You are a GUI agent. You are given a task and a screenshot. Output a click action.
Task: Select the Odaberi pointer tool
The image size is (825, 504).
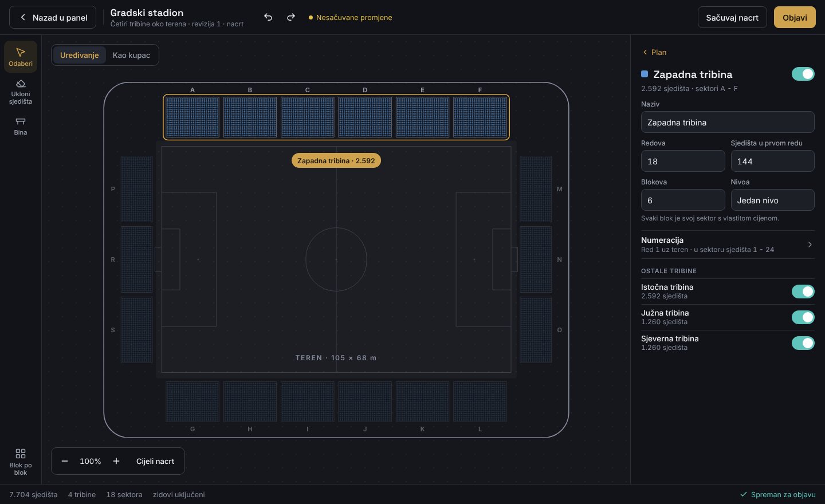(x=21, y=57)
